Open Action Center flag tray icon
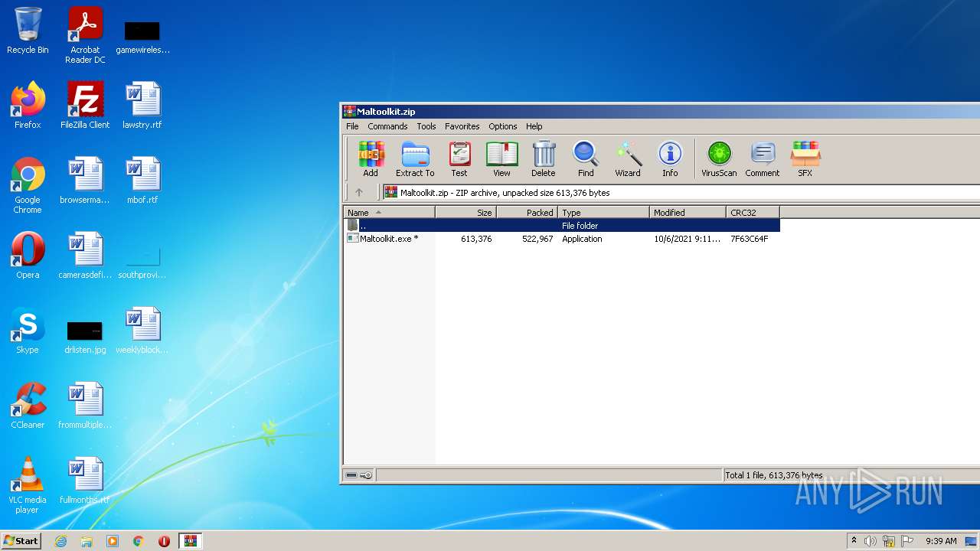 click(x=907, y=541)
